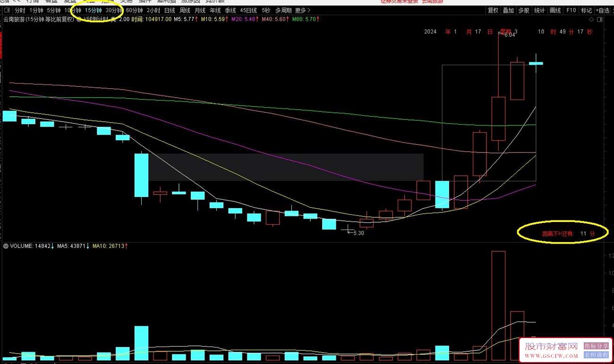Switch chart to 月线 period
614x364 pixels.
point(200,10)
